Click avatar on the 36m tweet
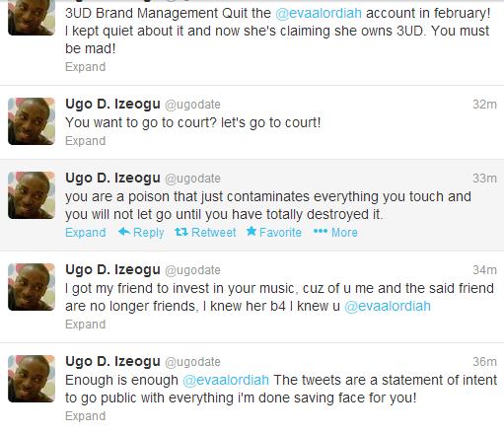 pyautogui.click(x=32, y=379)
